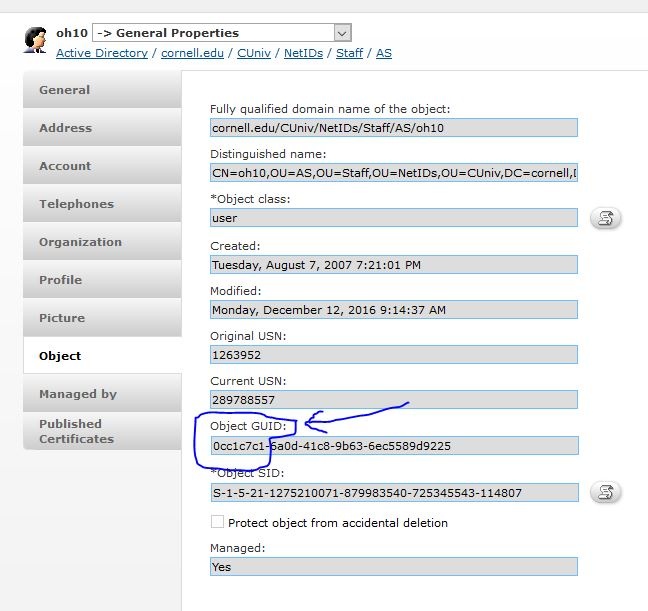This screenshot has width=648, height=611.
Task: Navigate to the NetIDs breadcrumb link
Action: tap(303, 53)
